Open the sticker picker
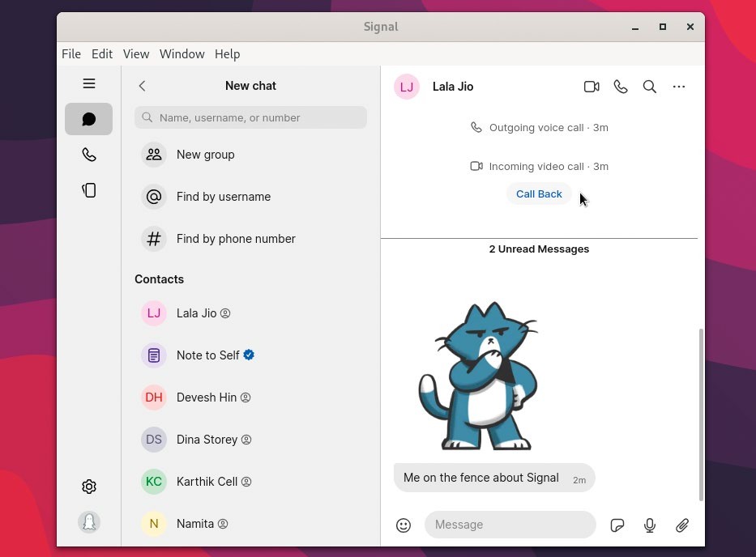The image size is (756, 557). point(617,525)
